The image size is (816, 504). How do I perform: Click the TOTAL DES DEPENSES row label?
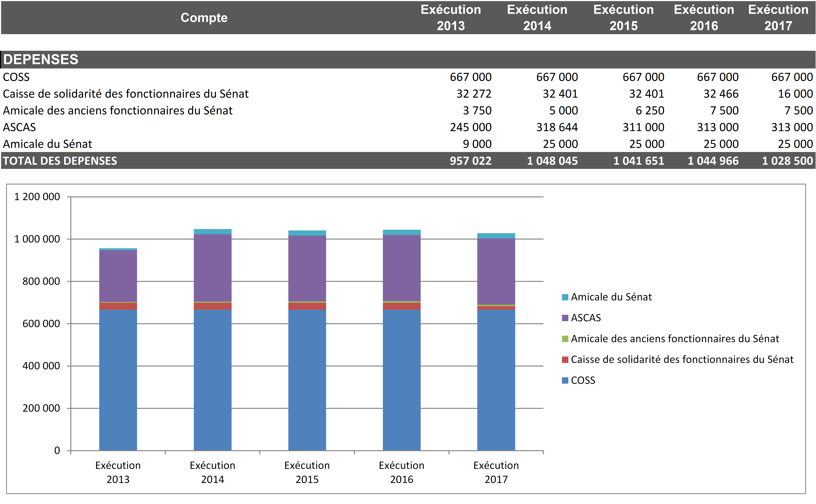click(60, 161)
